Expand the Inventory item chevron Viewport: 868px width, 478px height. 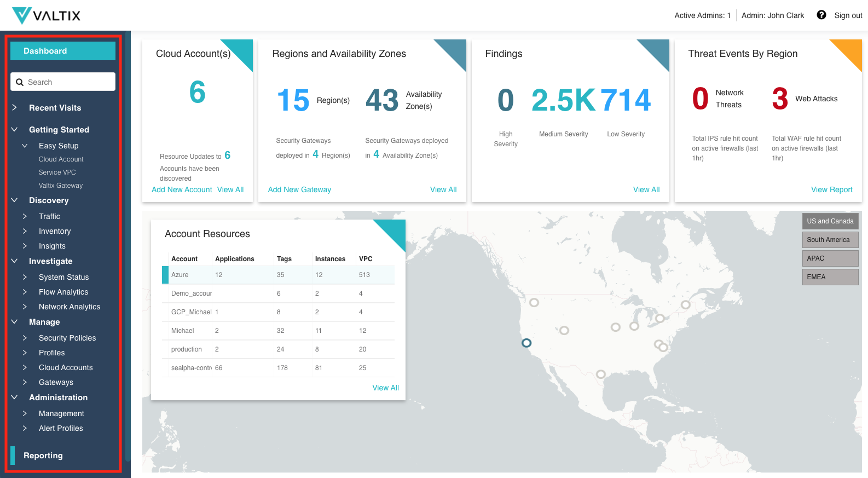pos(25,231)
